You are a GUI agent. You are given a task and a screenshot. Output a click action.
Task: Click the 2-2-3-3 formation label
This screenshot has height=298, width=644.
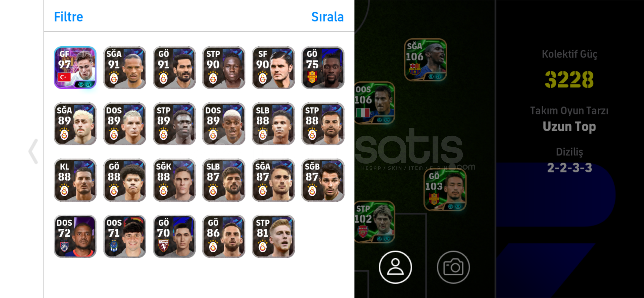[569, 167]
